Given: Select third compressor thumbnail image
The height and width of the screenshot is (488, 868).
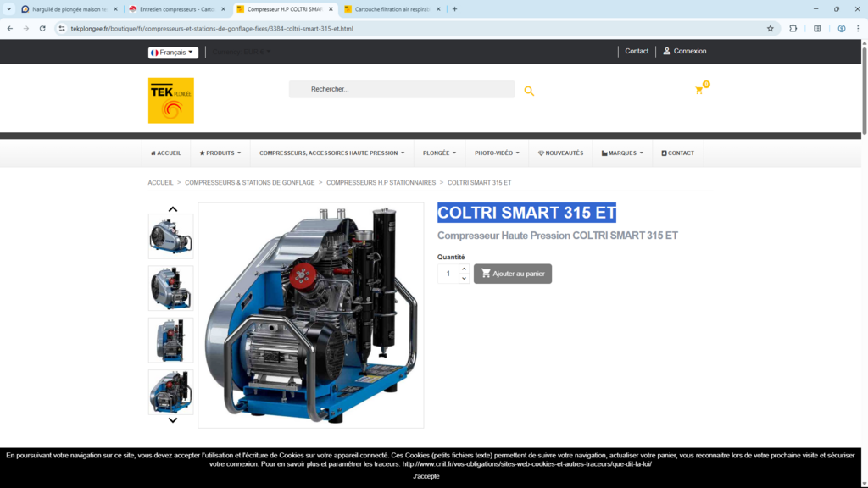Looking at the screenshot, I should [x=171, y=341].
